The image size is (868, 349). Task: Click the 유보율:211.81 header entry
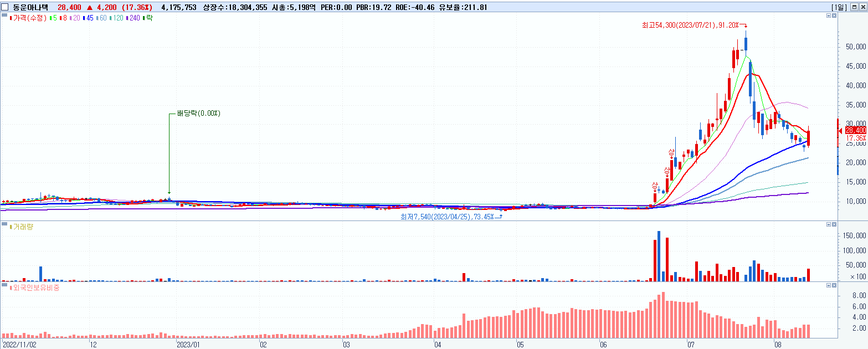[463, 7]
